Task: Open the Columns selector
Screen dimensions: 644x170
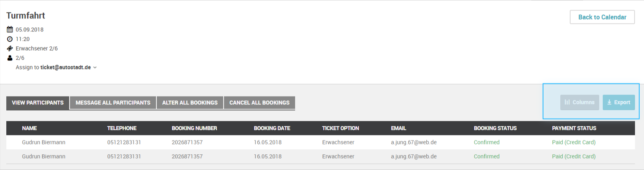Action: tap(580, 102)
